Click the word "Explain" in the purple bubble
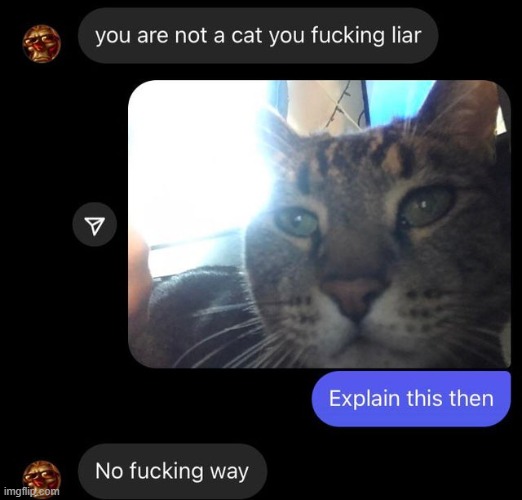Screen dimensions: 522x500 click(364, 398)
